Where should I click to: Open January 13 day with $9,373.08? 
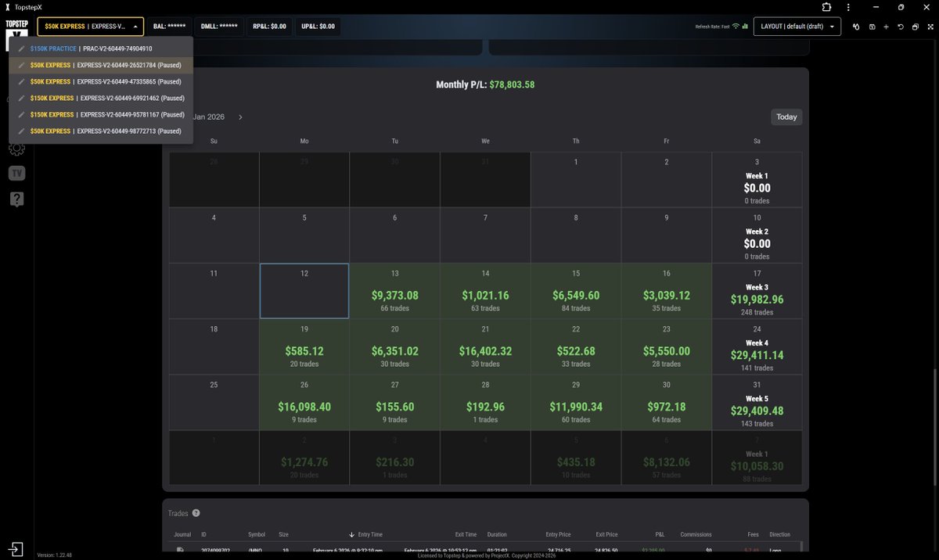(x=394, y=291)
